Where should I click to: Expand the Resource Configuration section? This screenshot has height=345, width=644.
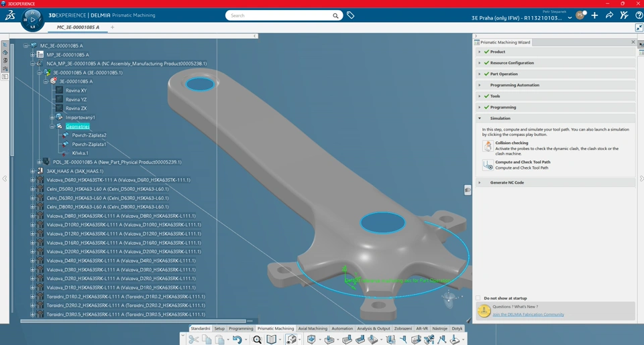coord(479,63)
